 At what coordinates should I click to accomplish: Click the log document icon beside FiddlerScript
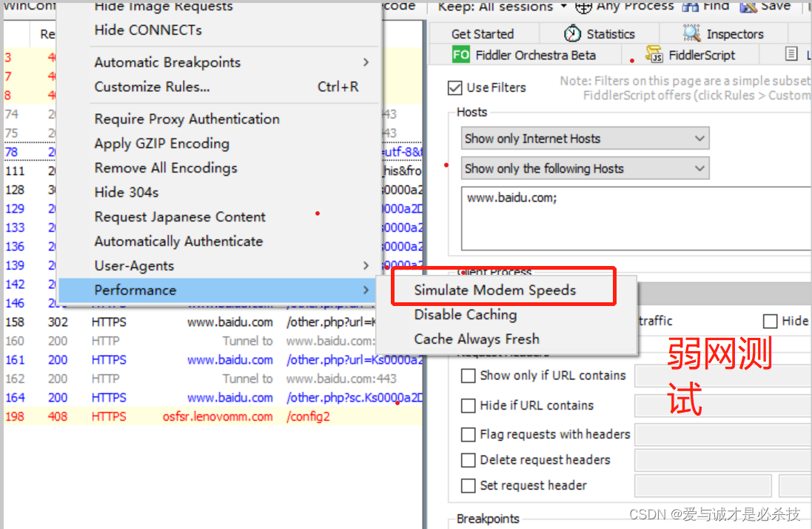tap(791, 53)
